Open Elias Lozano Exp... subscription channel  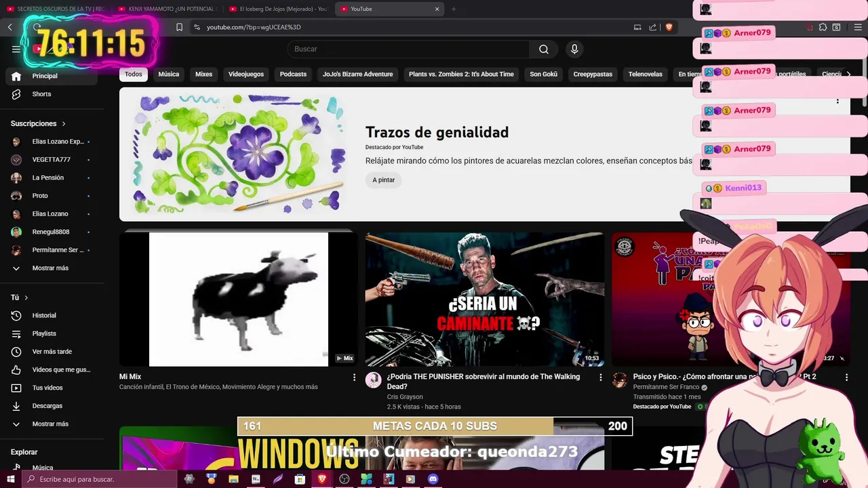point(52,142)
